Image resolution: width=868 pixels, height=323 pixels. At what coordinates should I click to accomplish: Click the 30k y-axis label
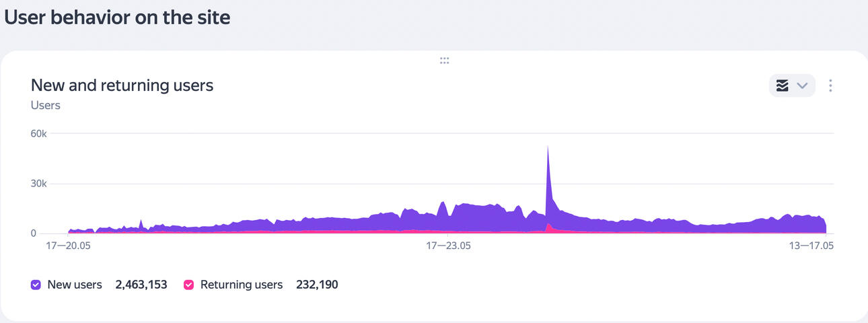click(38, 184)
